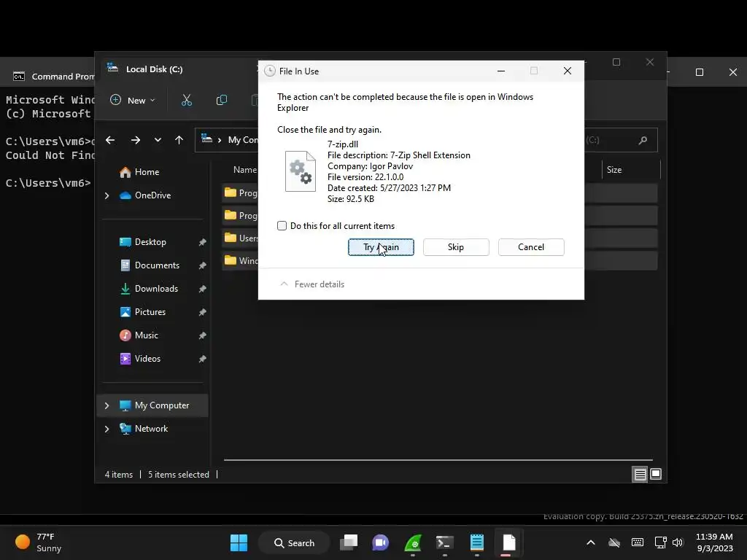
Task: Click the address bar breadcrumb chevron
Action: click(x=220, y=140)
